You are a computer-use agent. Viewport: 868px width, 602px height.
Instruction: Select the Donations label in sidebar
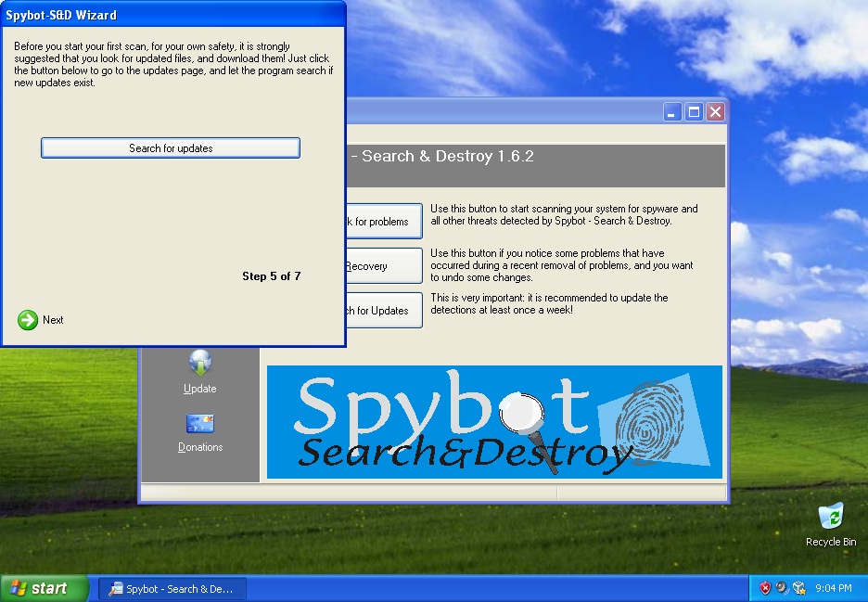click(x=200, y=447)
